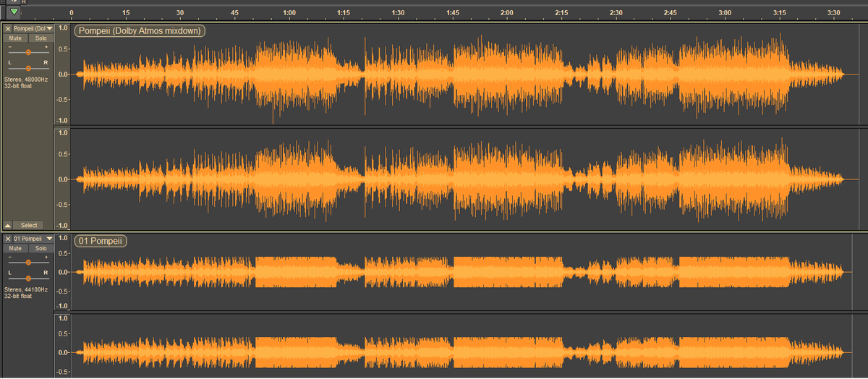Close the Pompeii (Dolby Atmos mixdown) track
868x379 pixels.
pos(8,28)
